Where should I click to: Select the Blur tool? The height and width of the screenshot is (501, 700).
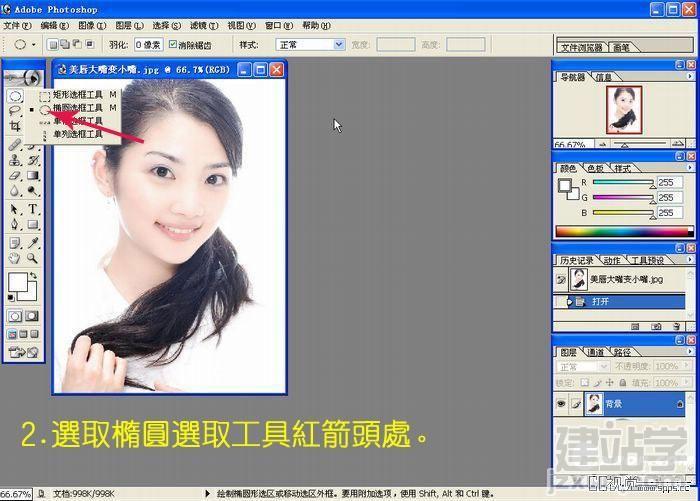pos(15,191)
